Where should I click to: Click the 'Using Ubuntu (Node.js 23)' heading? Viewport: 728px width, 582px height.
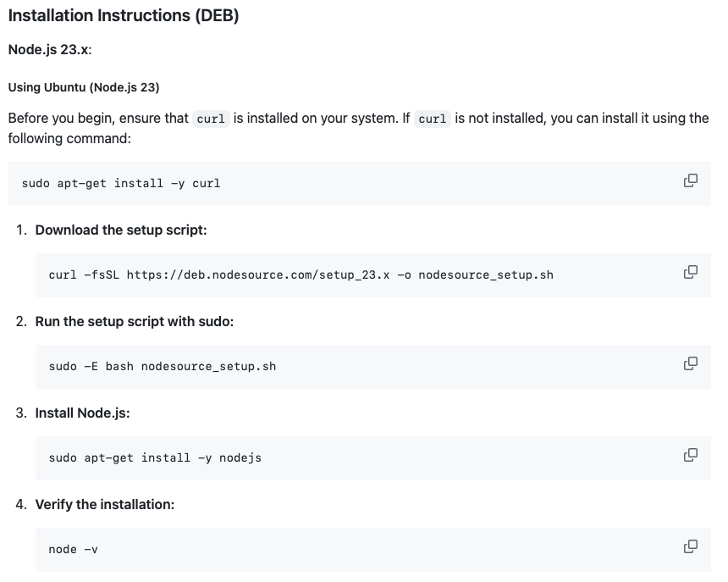click(84, 87)
